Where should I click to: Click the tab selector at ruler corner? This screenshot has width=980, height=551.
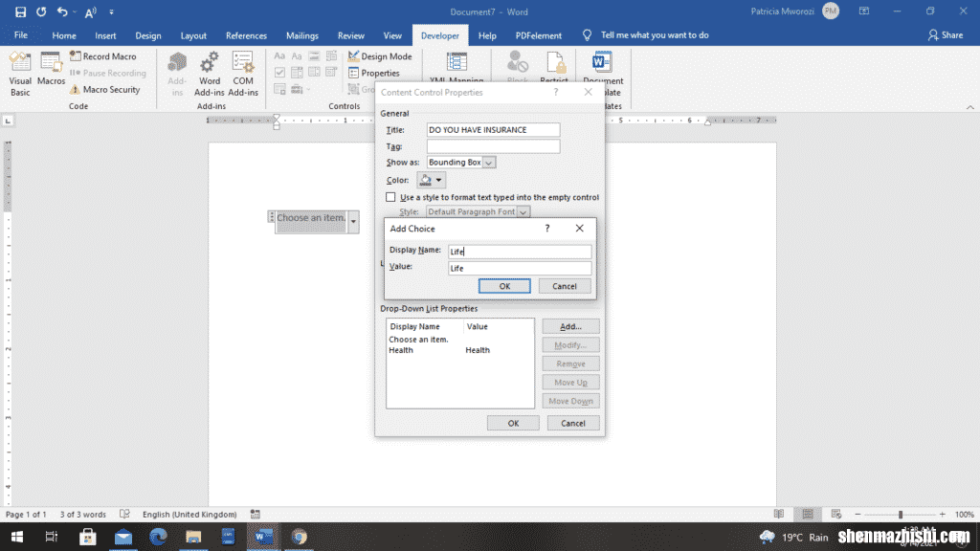click(x=8, y=121)
